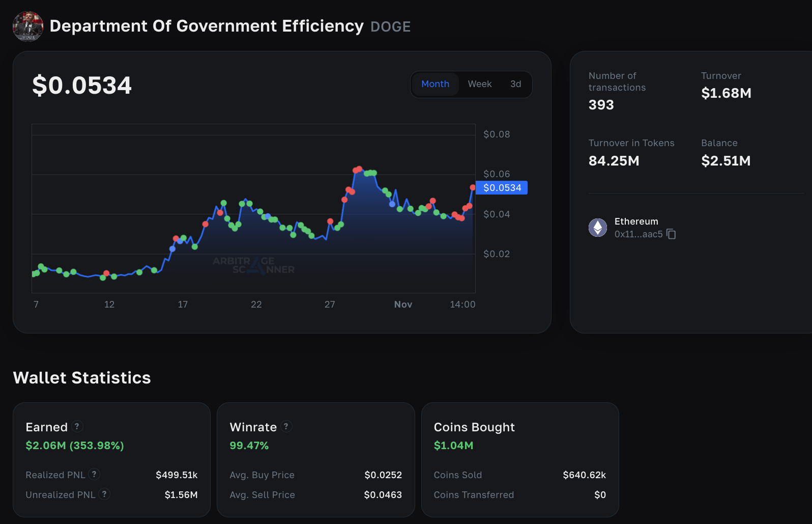Click the Unrealized PNL value $1.56M

coord(181,495)
